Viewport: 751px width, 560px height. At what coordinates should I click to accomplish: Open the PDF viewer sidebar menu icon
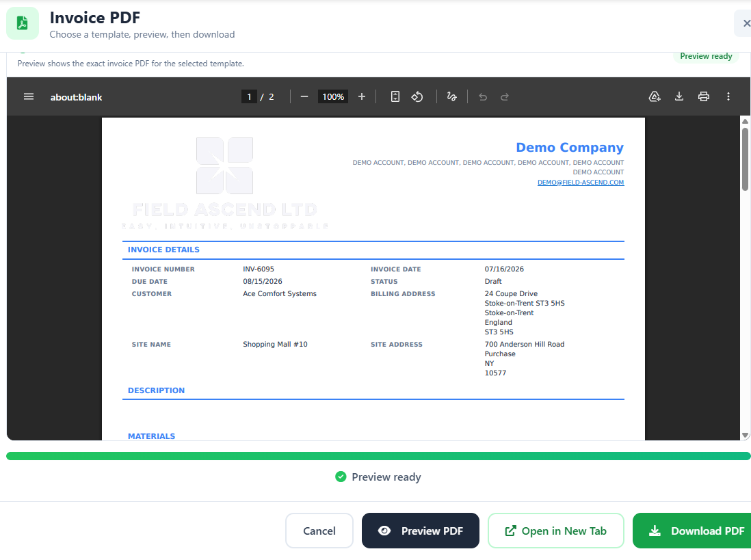(29, 96)
